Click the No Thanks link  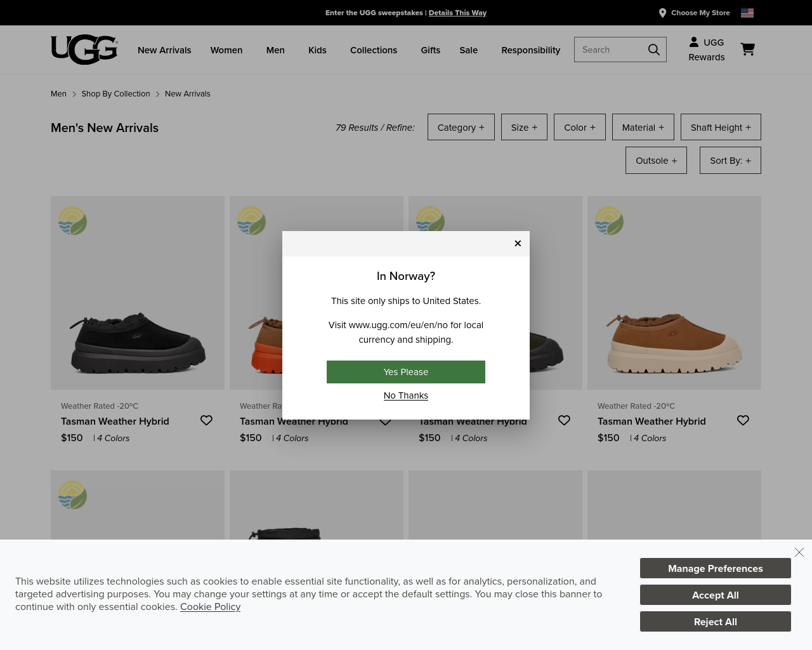(x=406, y=395)
